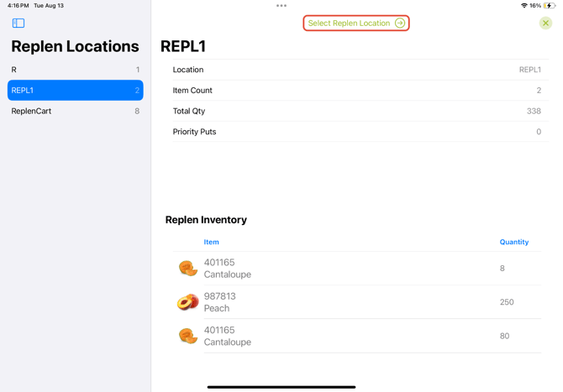Tap the Wi-Fi status icon
Screen dimensions: 563x392
[524, 6]
